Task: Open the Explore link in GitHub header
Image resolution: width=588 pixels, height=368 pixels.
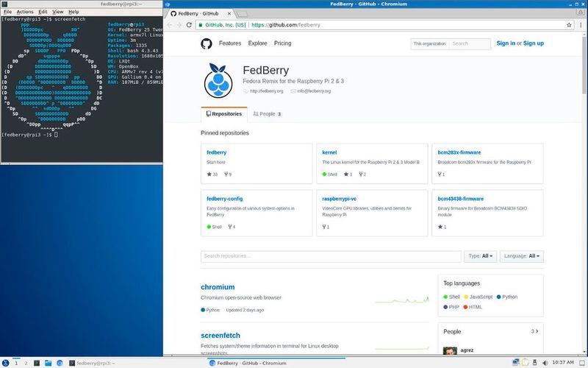Action: [x=258, y=43]
